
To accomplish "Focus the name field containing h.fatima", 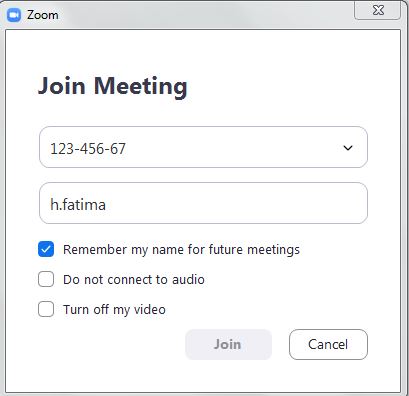I will tap(203, 203).
